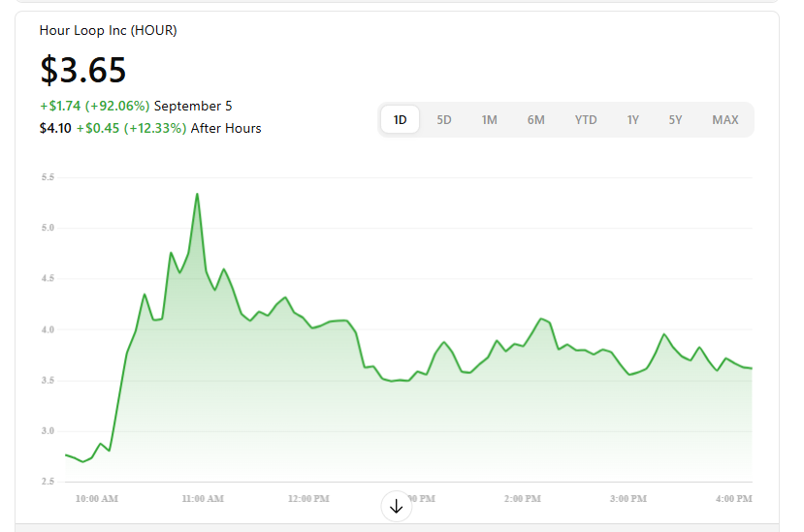Open the 5Y chart view

coord(676,120)
